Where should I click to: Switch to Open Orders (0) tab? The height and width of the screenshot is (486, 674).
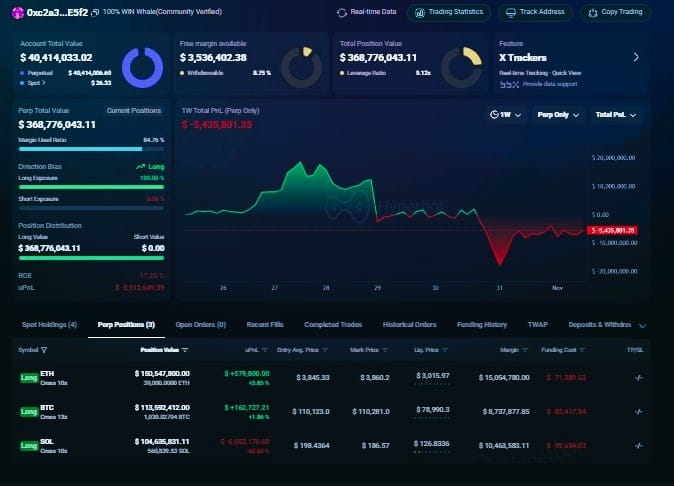pyautogui.click(x=201, y=324)
